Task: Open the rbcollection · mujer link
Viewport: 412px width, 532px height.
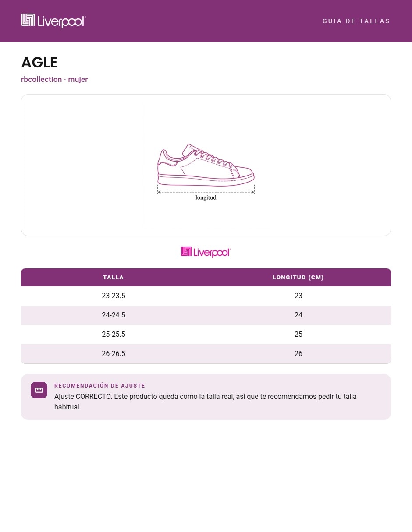Action: [54, 79]
